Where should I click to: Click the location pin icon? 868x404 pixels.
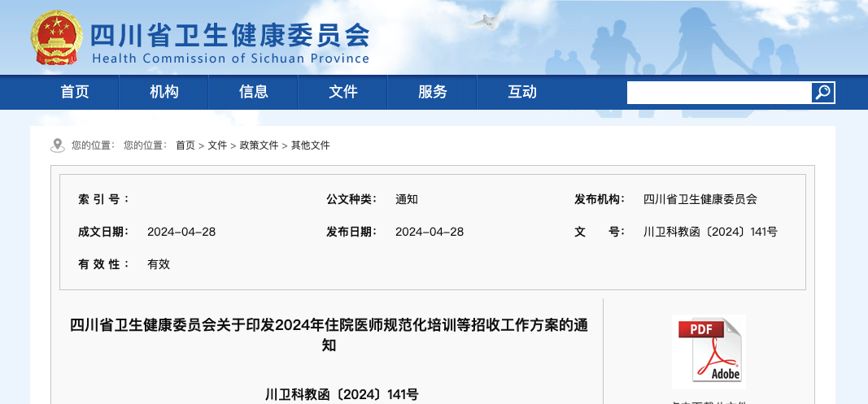(x=58, y=146)
